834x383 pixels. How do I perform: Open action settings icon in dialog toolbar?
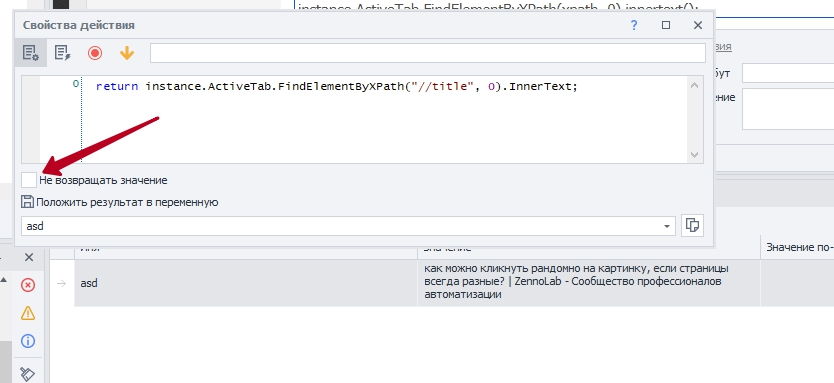pyautogui.click(x=30, y=53)
